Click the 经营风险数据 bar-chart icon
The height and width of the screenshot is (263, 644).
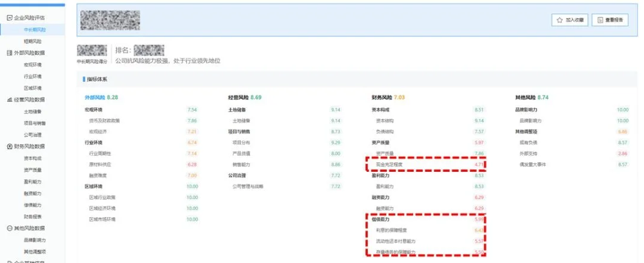click(x=10, y=100)
